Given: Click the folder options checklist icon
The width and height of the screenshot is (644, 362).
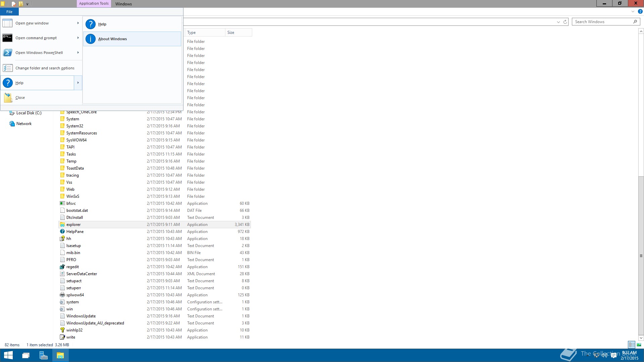Looking at the screenshot, I should 7,68.
